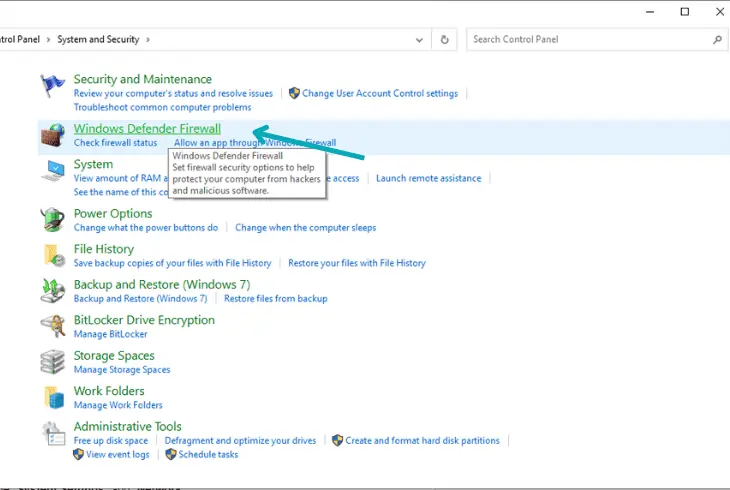730x490 pixels.
Task: Click Change User Account Control settings link
Action: (x=380, y=93)
